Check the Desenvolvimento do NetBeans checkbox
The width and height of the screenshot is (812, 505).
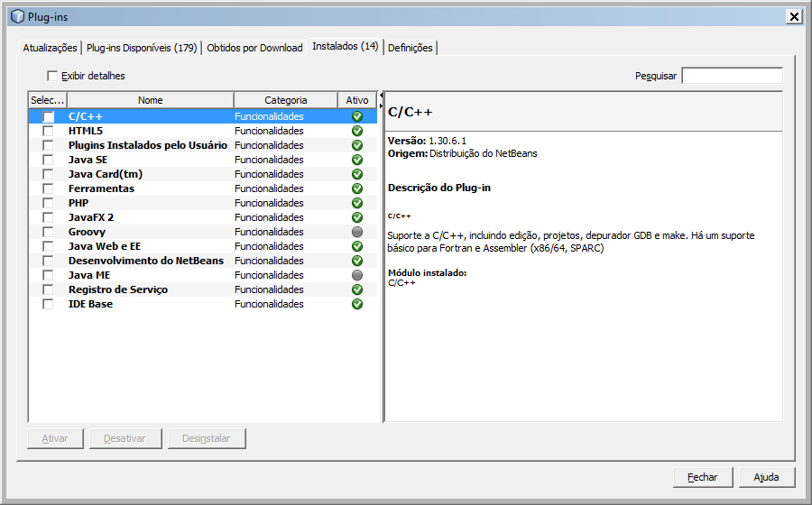(48, 261)
